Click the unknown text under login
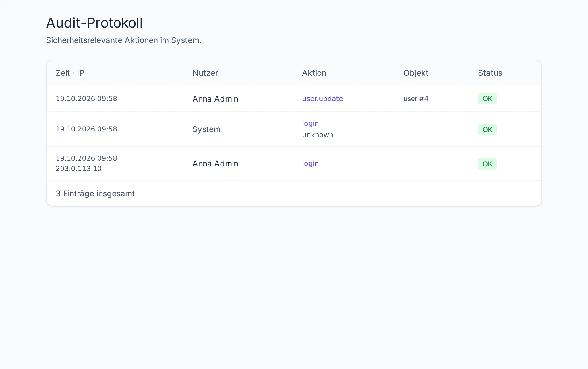588x369 pixels. [318, 135]
